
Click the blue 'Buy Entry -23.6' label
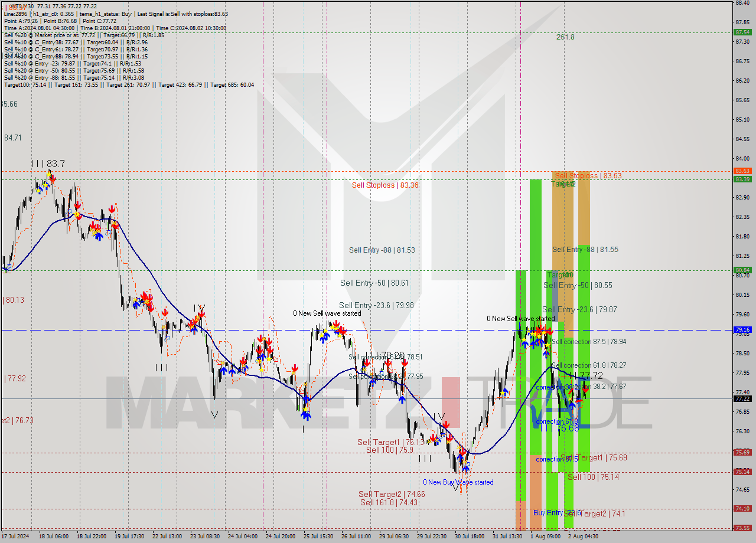pyautogui.click(x=557, y=512)
